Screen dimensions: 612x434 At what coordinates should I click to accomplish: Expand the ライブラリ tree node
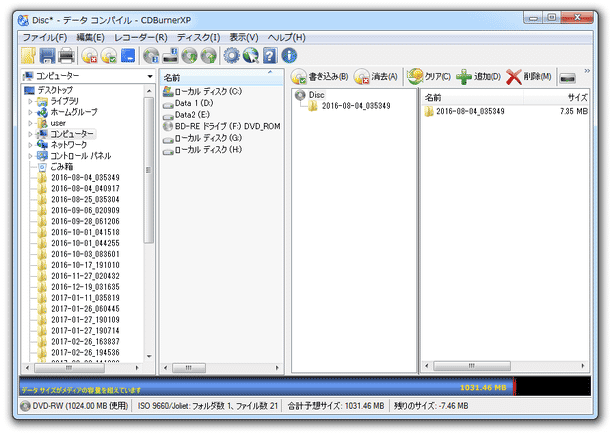(x=30, y=101)
